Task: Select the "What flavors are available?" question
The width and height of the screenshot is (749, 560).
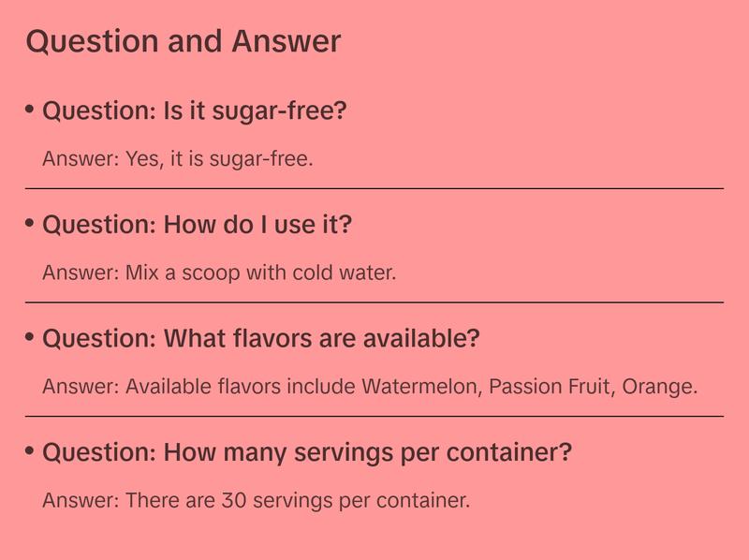Action: point(261,339)
